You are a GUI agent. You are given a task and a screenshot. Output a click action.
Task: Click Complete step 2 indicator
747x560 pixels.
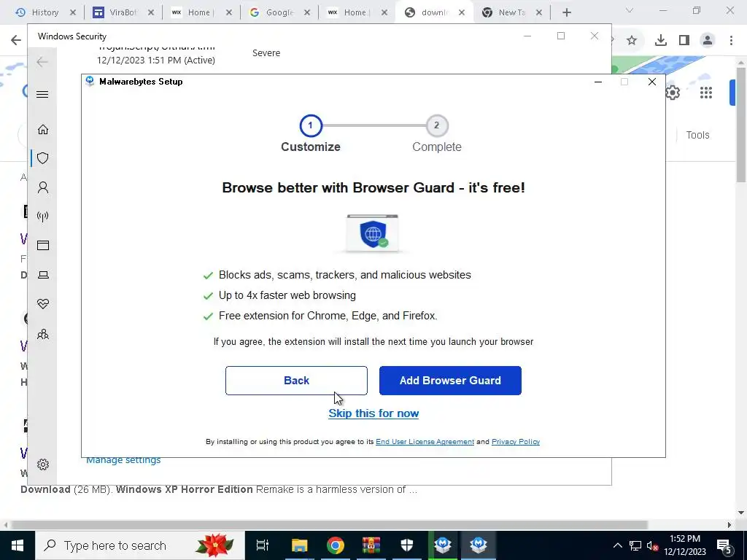coord(436,125)
